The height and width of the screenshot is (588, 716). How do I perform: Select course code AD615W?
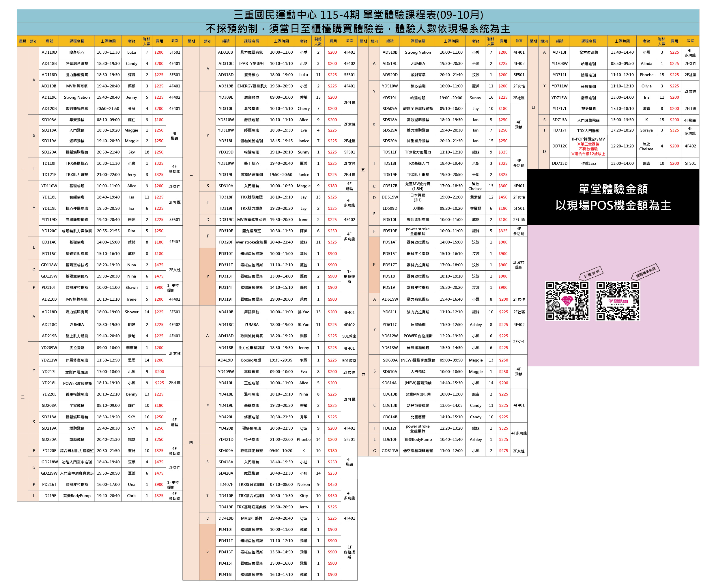pyautogui.click(x=390, y=299)
